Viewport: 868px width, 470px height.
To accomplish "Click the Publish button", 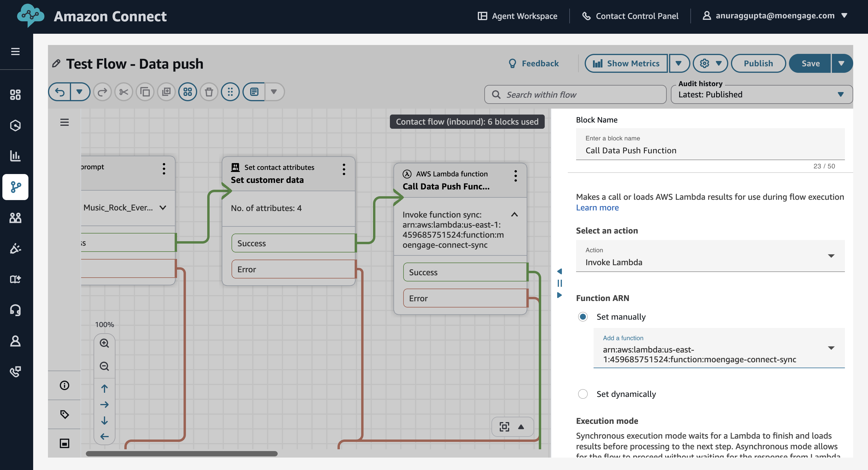I will (758, 63).
